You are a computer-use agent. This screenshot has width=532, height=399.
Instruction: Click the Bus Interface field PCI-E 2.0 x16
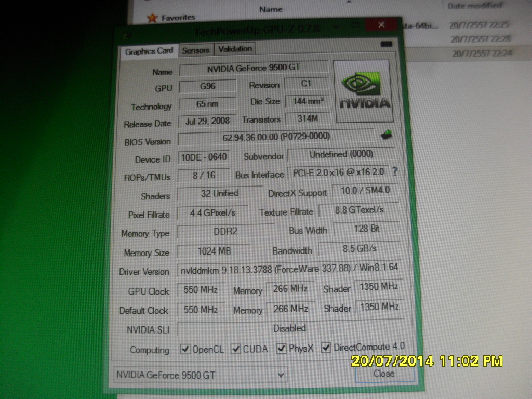pos(338,172)
